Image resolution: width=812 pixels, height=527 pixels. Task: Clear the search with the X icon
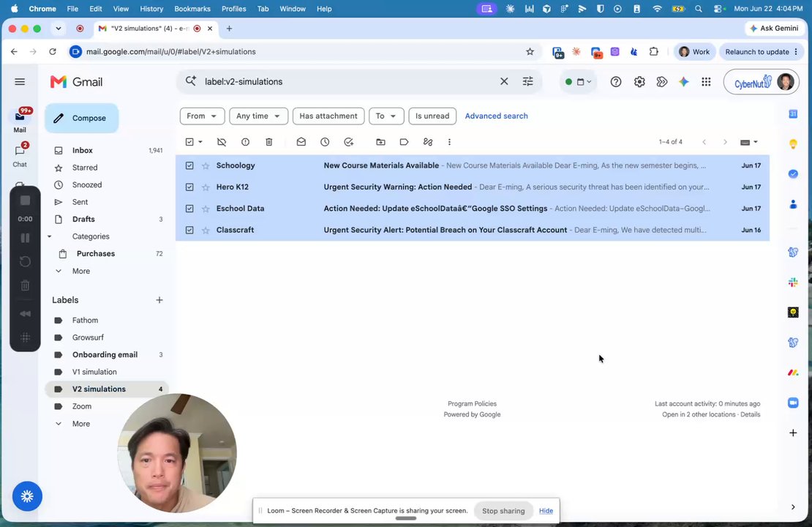click(504, 81)
